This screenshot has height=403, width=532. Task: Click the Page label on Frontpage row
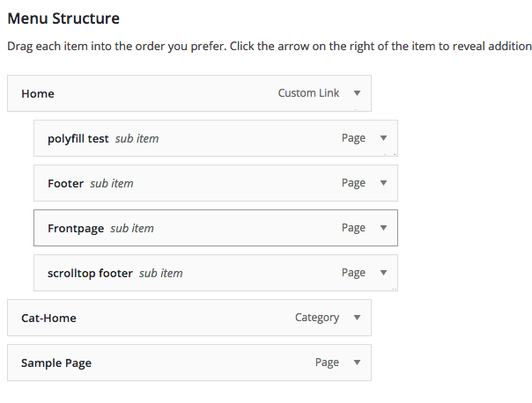coord(353,228)
